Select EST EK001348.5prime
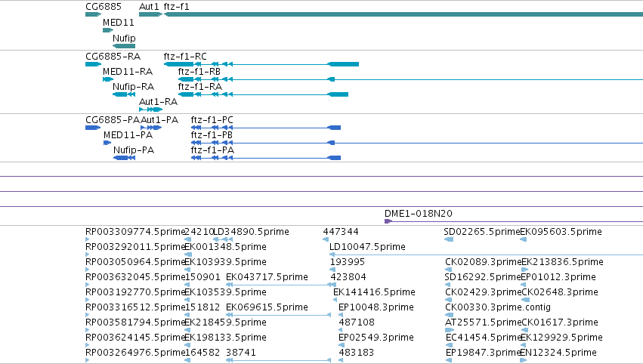 [226, 247]
